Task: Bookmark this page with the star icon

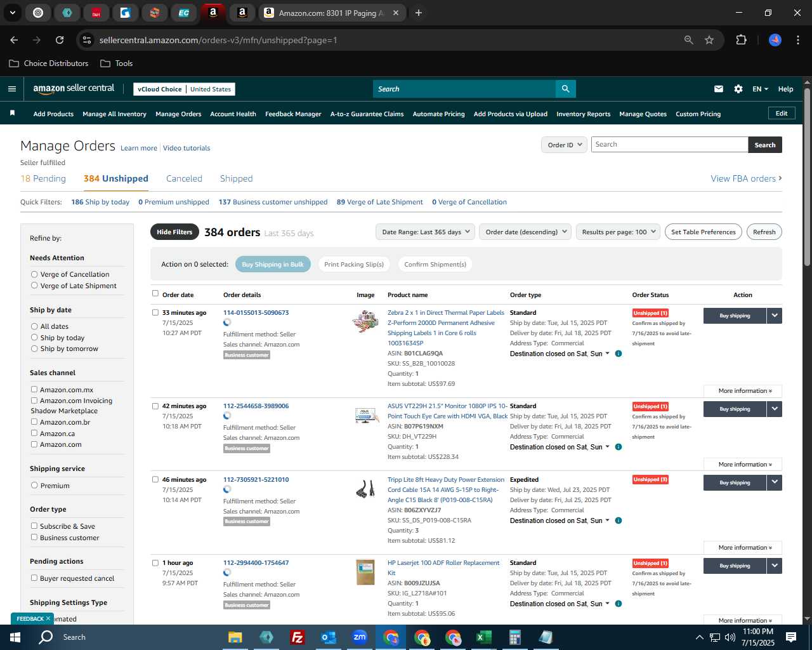Action: pyautogui.click(x=709, y=40)
